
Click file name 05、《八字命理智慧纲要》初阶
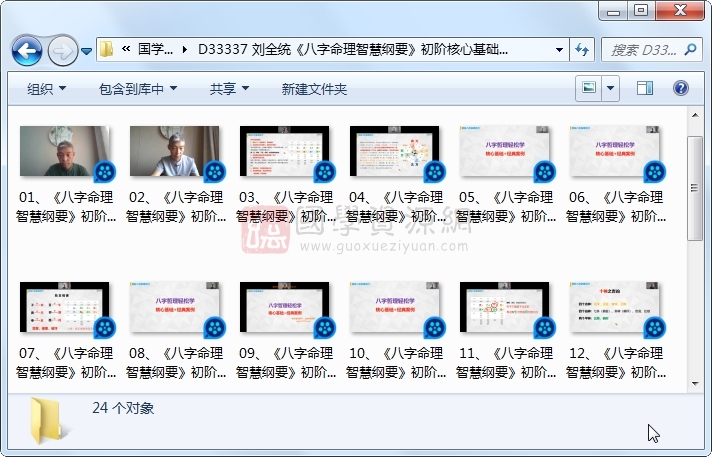click(506, 207)
